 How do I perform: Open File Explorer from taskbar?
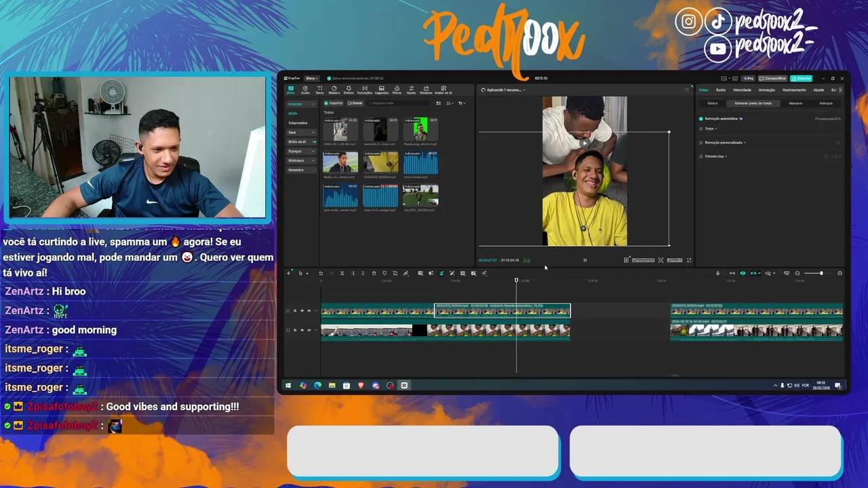[332, 386]
